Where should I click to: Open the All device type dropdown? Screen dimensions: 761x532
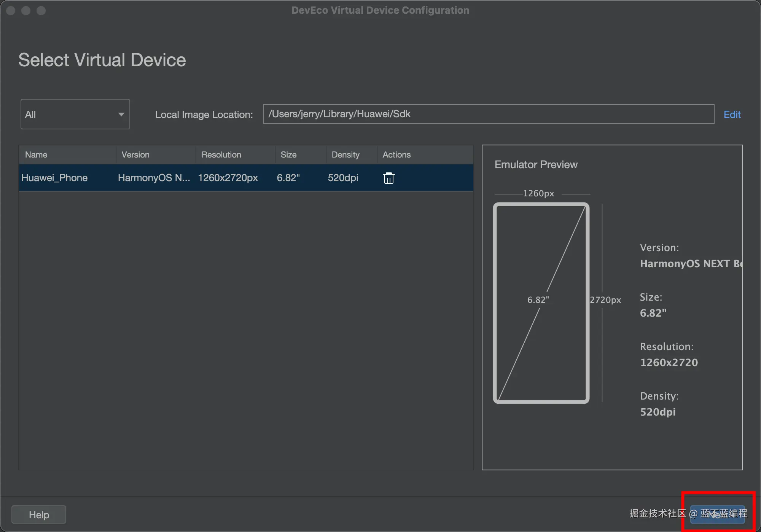75,114
